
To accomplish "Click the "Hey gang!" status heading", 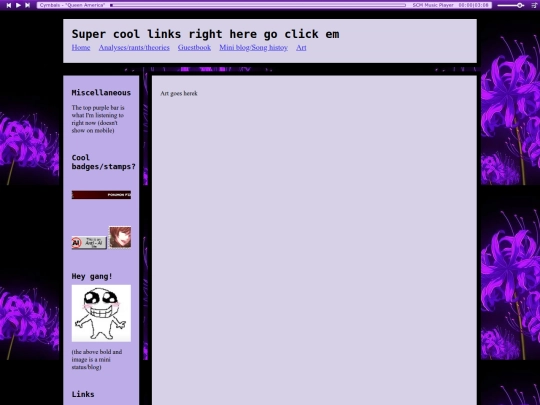I will click(92, 277).
